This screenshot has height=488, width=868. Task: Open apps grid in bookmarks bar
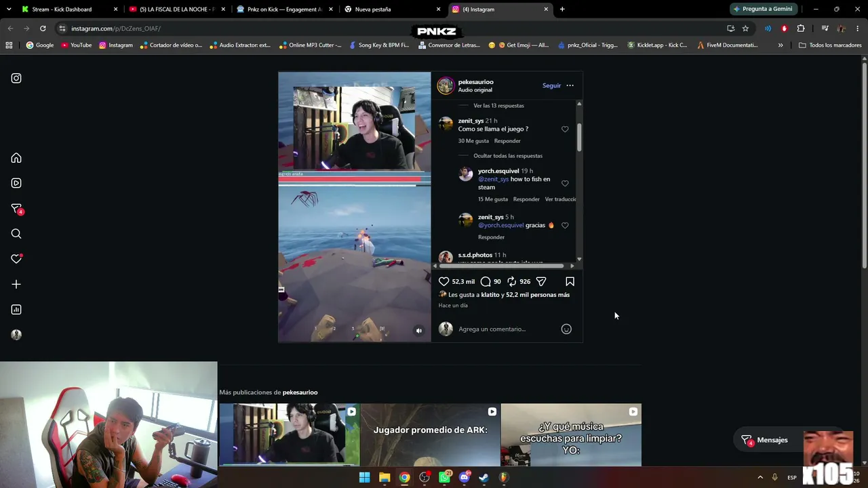9,45
